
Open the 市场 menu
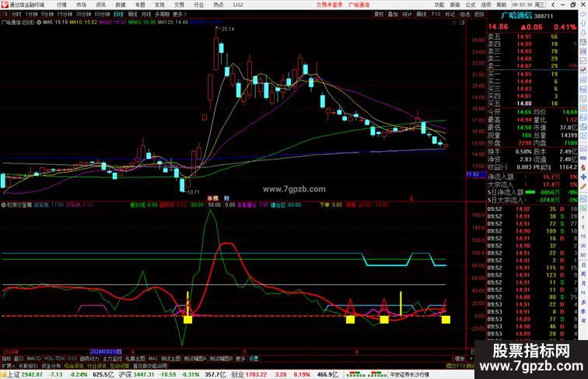coord(82,5)
